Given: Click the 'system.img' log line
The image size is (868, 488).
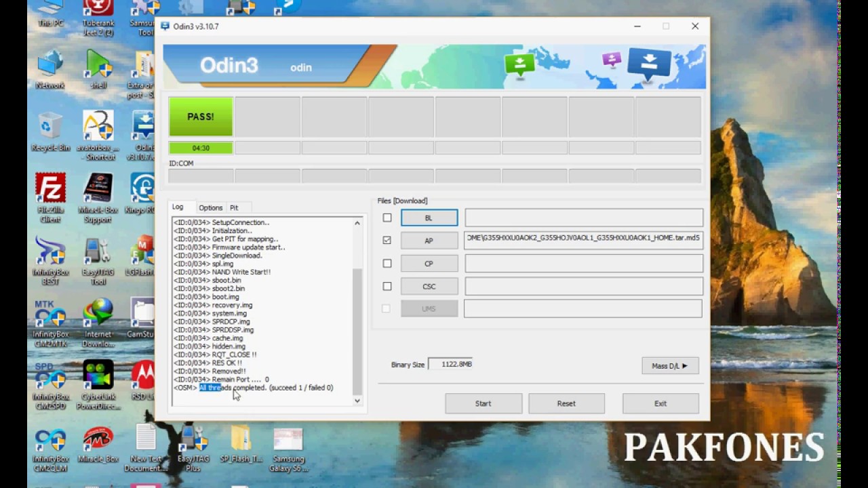Looking at the screenshot, I should tap(210, 313).
